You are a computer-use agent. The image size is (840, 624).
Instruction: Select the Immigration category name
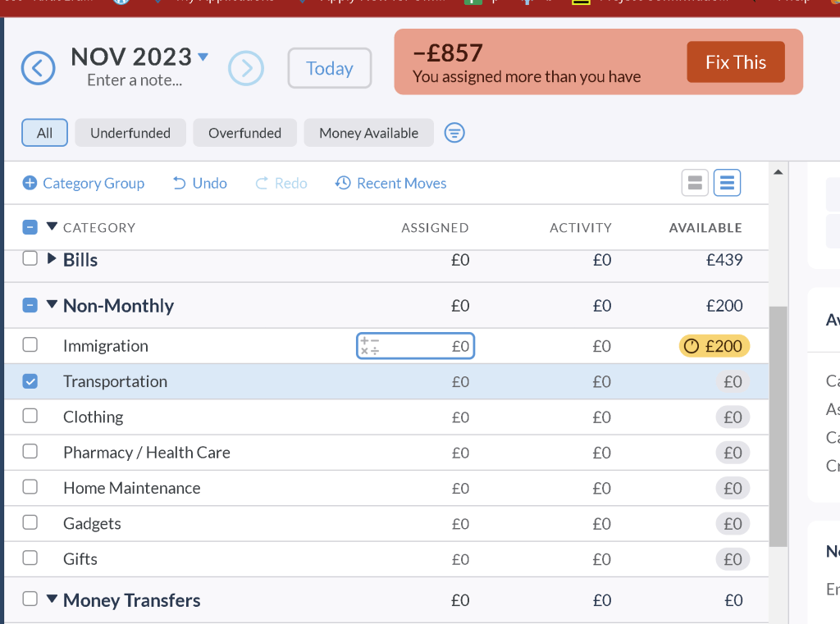coord(106,346)
